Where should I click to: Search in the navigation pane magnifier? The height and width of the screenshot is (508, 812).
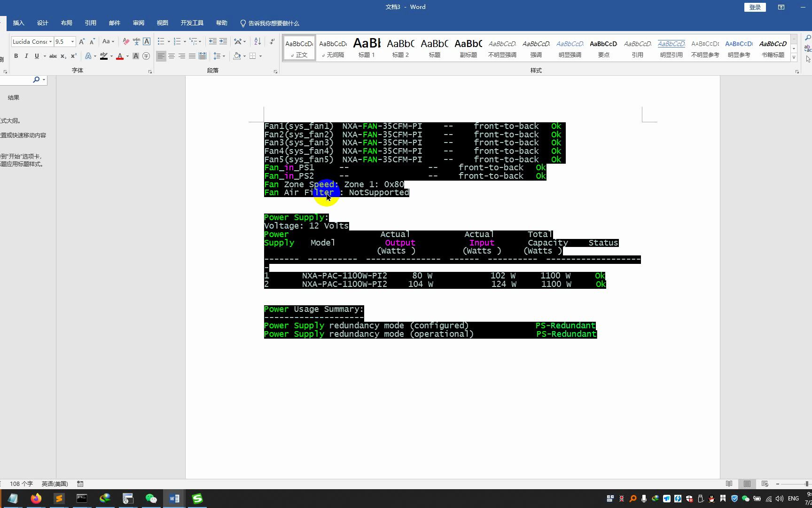pyautogui.click(x=36, y=80)
